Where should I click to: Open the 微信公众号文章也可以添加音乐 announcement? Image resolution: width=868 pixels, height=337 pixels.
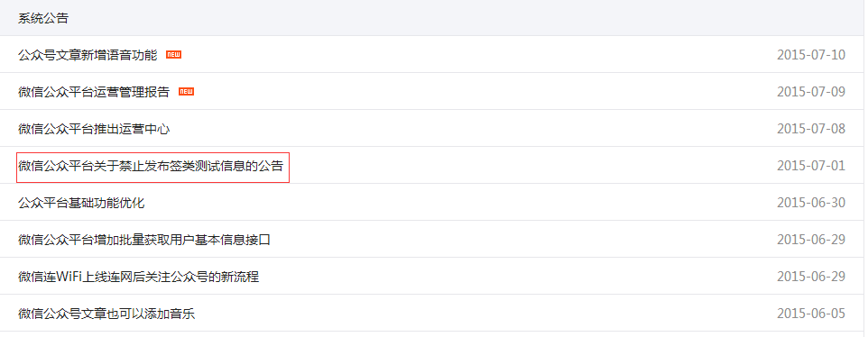tap(106, 314)
